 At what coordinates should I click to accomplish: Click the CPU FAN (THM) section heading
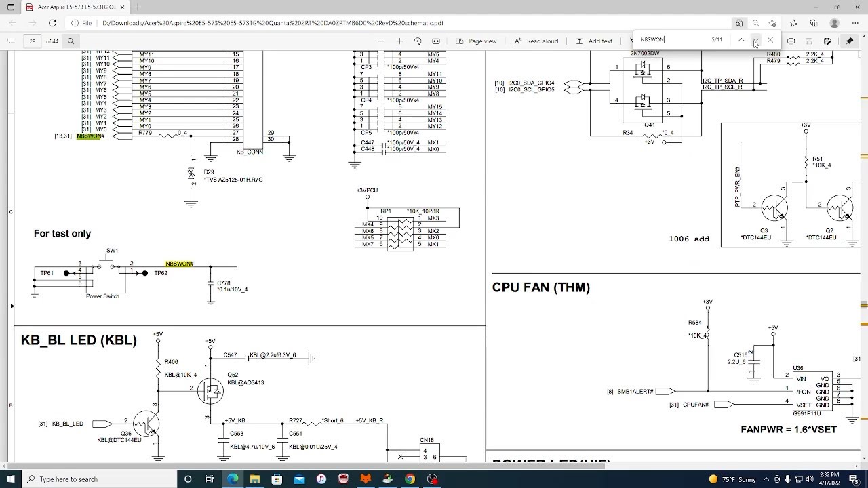tap(541, 287)
